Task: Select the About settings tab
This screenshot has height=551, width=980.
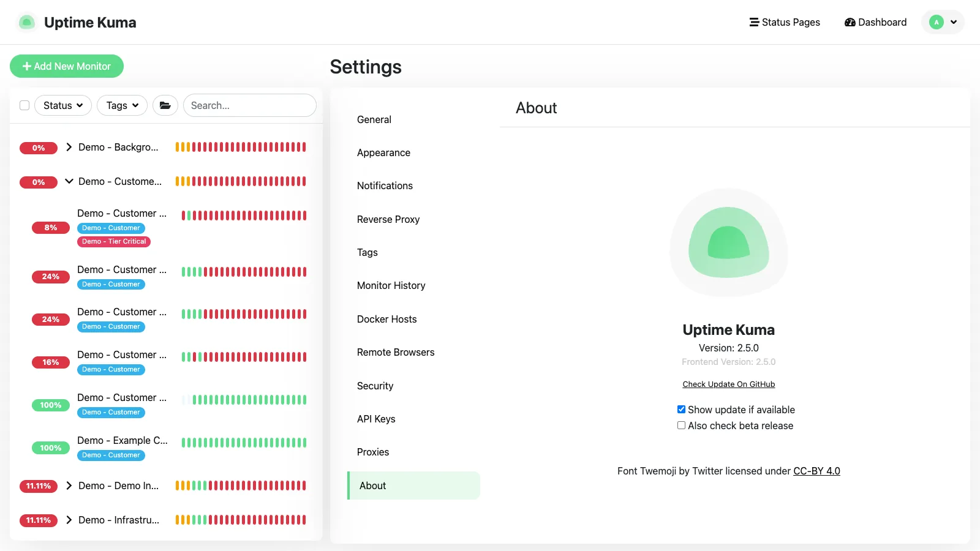Action: 413,485
